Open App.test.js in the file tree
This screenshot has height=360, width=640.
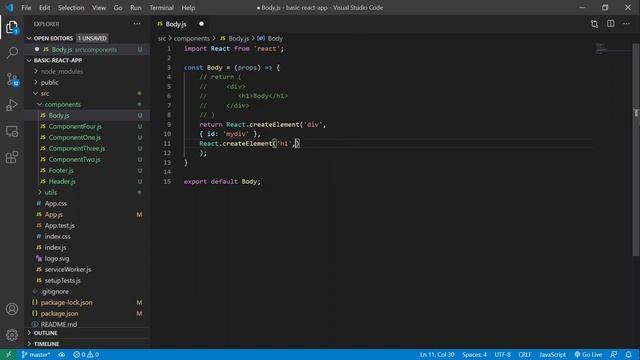point(60,225)
